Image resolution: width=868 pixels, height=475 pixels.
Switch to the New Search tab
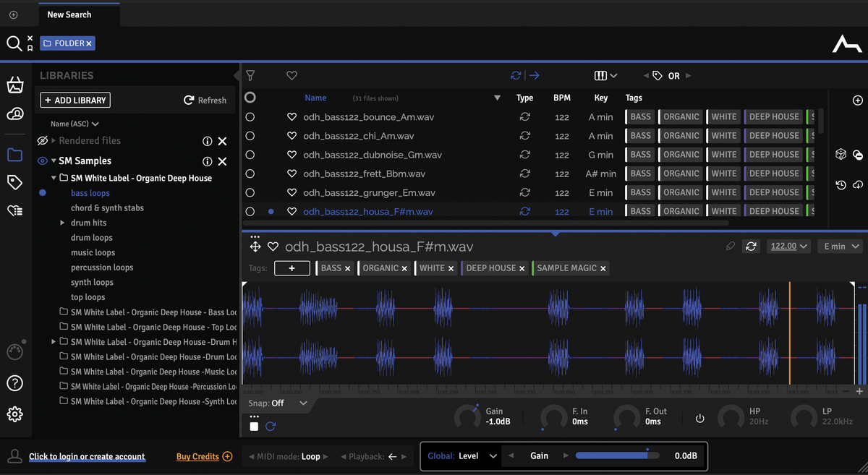pos(69,14)
